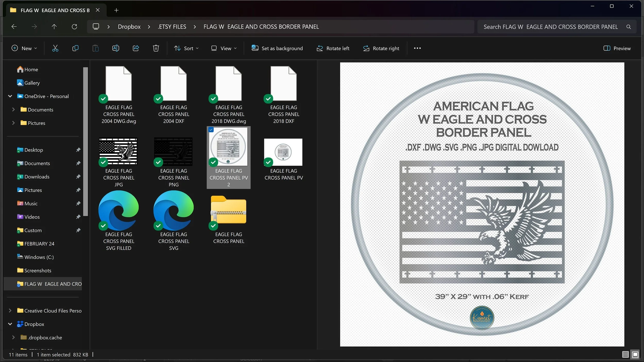
Task: Click .ETSY FILES in breadcrumb path
Action: tap(172, 27)
